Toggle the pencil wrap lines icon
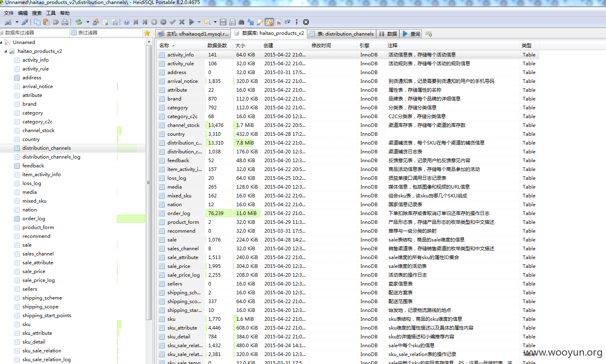This screenshot has width=606, height=364. (260, 22)
